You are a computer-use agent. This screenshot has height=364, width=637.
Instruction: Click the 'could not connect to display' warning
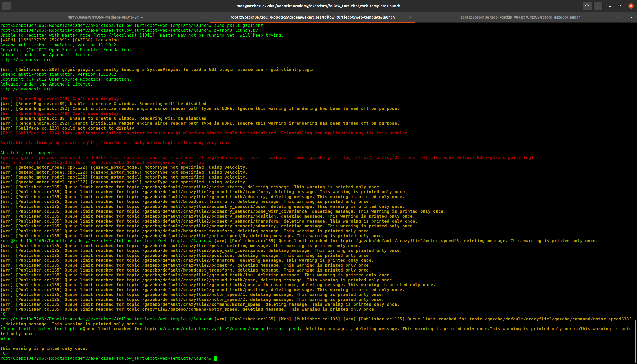67,128
